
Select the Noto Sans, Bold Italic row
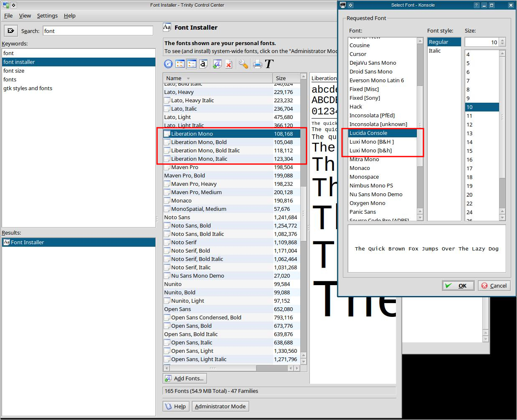231,234
